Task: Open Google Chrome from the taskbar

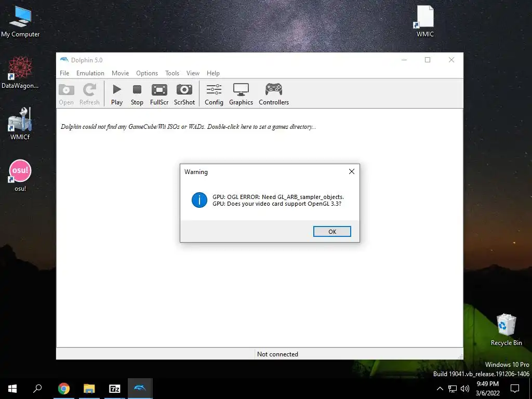Action: [x=64, y=389]
